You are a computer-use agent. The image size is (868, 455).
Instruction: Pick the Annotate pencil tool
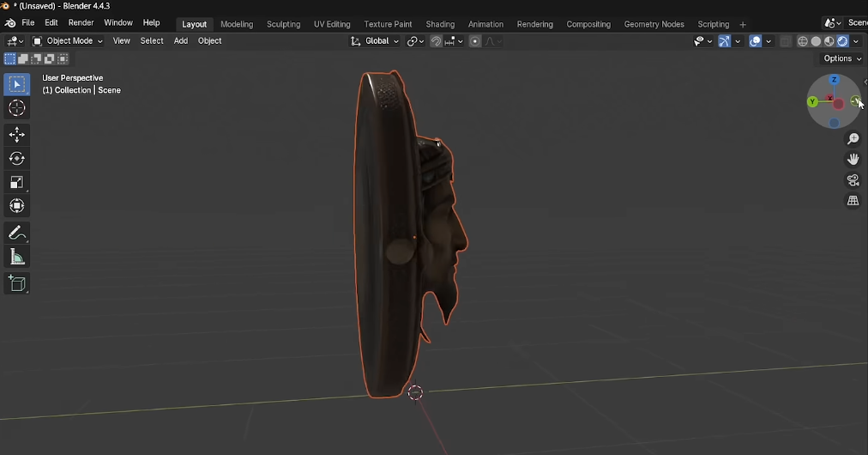(16, 234)
